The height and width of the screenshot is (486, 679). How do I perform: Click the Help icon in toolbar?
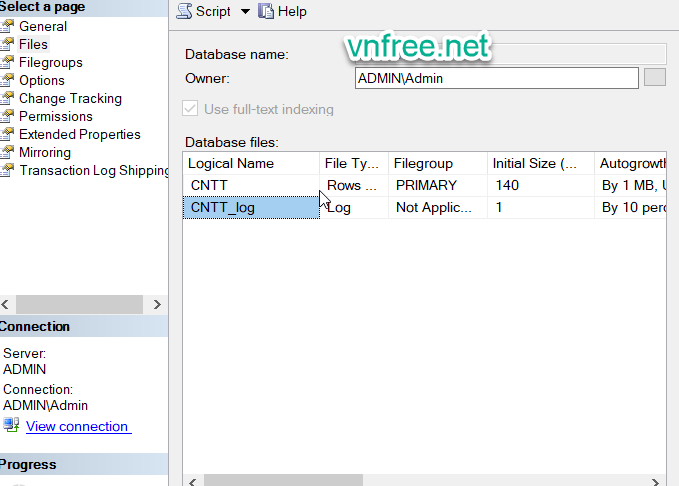pos(266,12)
